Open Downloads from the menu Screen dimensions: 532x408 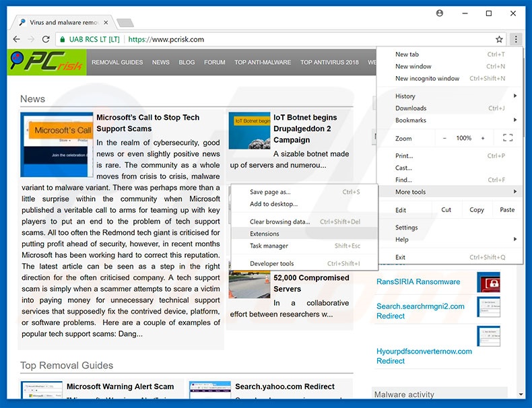450,108
